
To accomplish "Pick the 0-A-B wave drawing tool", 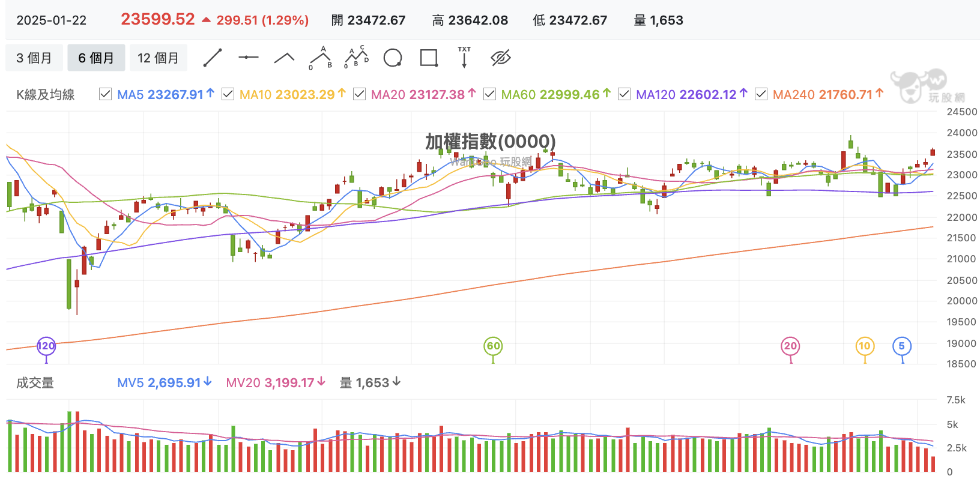I will (x=321, y=58).
